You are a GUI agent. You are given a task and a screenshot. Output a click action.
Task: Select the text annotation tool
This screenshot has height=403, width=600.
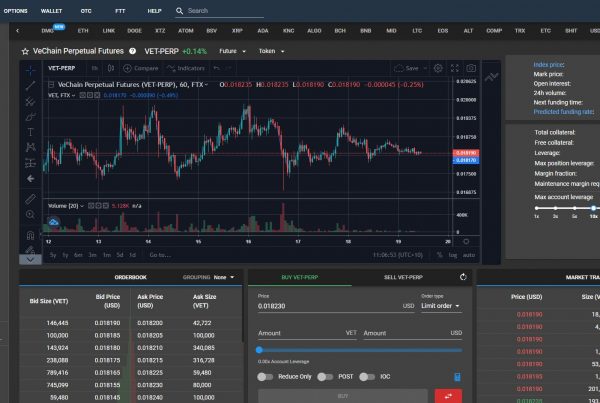coord(30,132)
